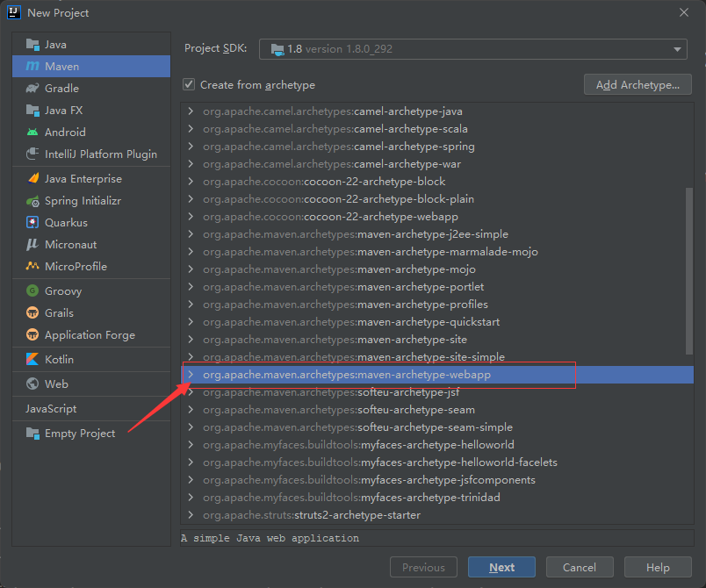Select maven-archetype-site-simple row

(436, 357)
